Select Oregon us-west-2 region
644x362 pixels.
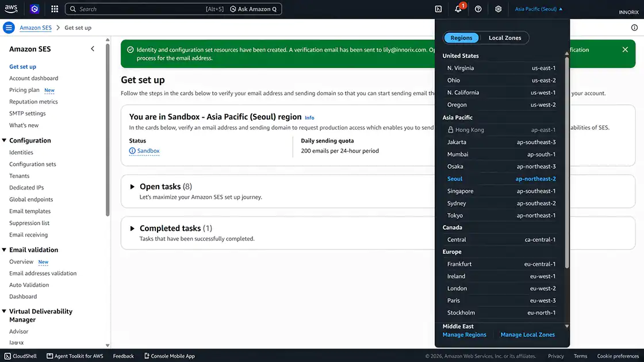tap(501, 105)
